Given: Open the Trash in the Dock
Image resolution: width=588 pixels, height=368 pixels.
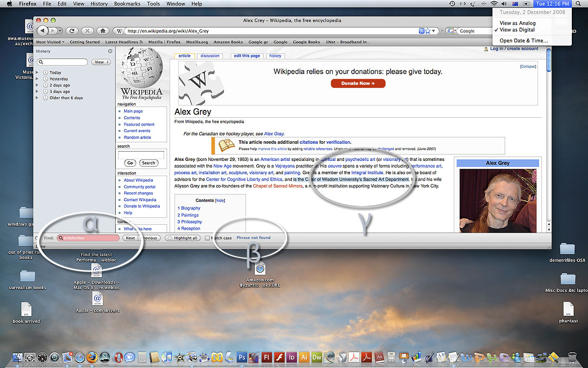Looking at the screenshot, I should pos(572,357).
